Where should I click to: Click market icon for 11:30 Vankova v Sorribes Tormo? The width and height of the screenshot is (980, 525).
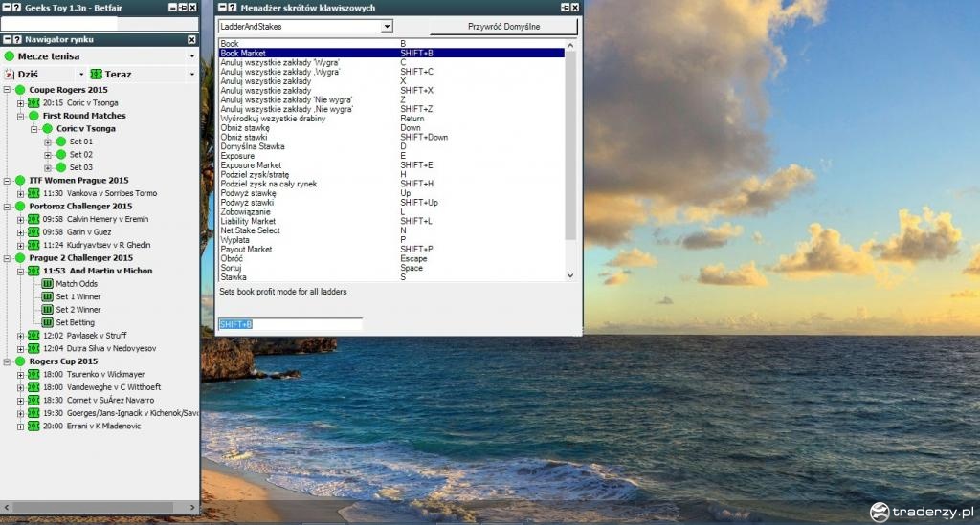(x=33, y=193)
